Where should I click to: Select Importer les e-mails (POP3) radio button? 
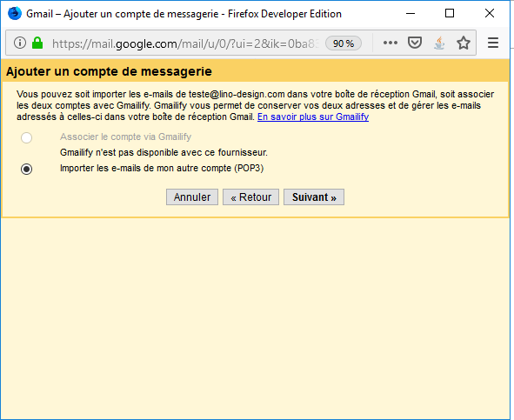pyautogui.click(x=27, y=170)
